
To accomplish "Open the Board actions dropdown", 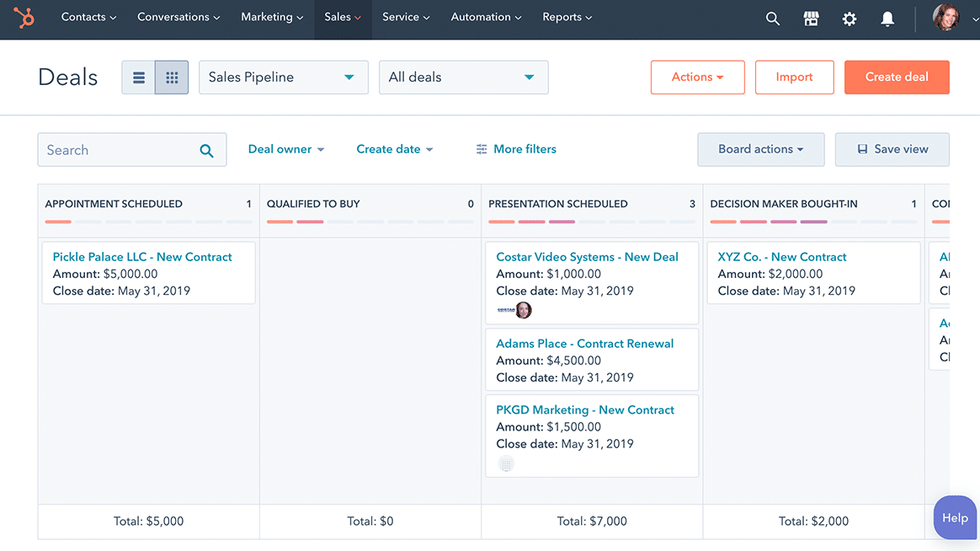I will (760, 149).
